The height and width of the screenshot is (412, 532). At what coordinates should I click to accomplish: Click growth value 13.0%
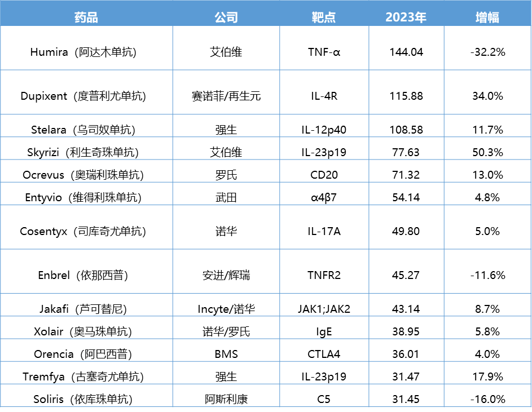(x=487, y=175)
